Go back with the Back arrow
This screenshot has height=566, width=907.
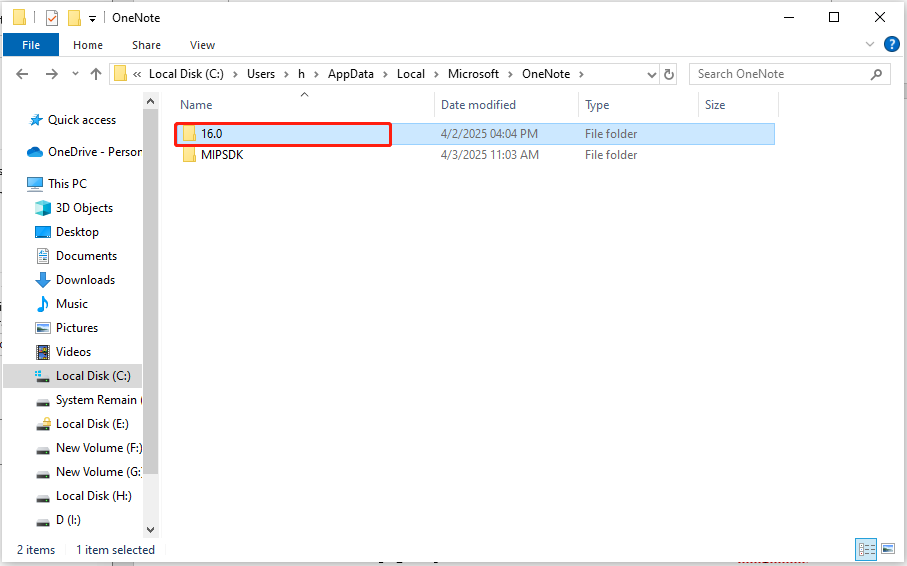(x=22, y=74)
